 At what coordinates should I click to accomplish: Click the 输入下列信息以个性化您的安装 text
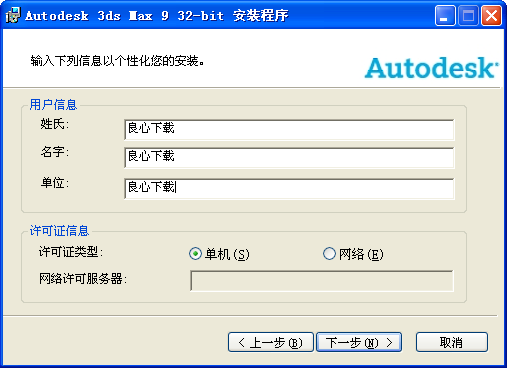point(117,61)
